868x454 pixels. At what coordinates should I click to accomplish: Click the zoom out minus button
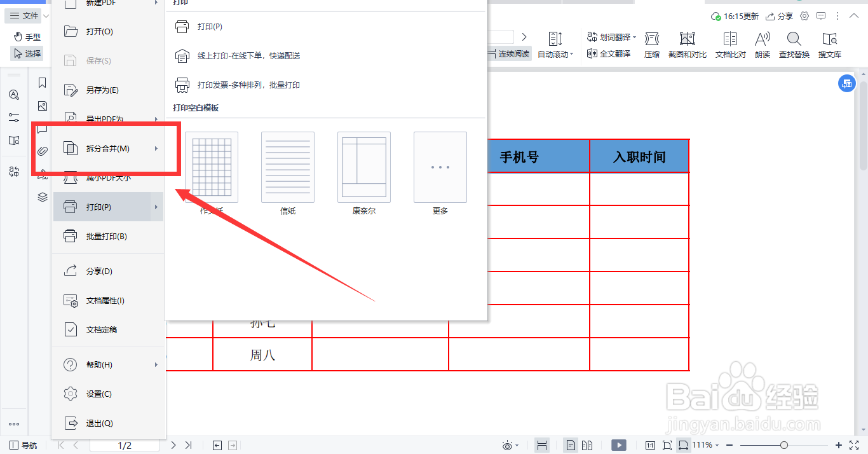(730, 446)
